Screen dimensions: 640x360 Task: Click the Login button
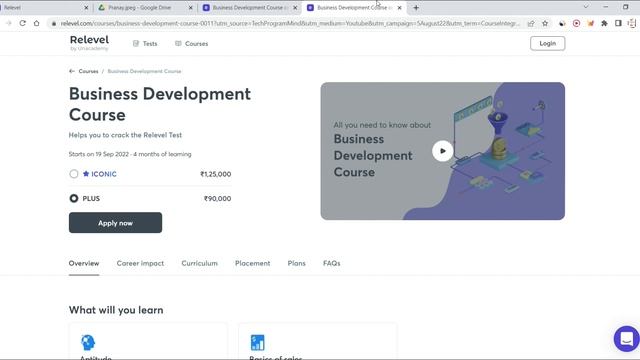[547, 43]
